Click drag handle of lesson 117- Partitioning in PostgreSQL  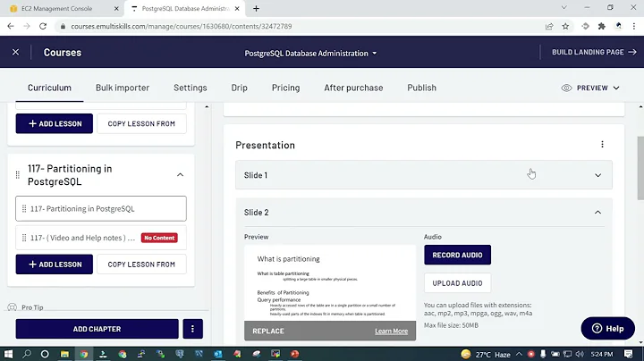(24, 209)
